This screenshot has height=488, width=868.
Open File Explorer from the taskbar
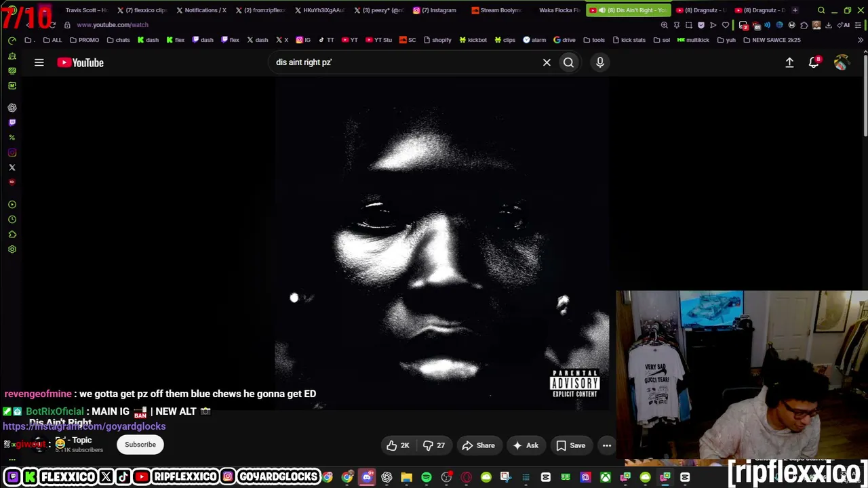[x=407, y=478]
